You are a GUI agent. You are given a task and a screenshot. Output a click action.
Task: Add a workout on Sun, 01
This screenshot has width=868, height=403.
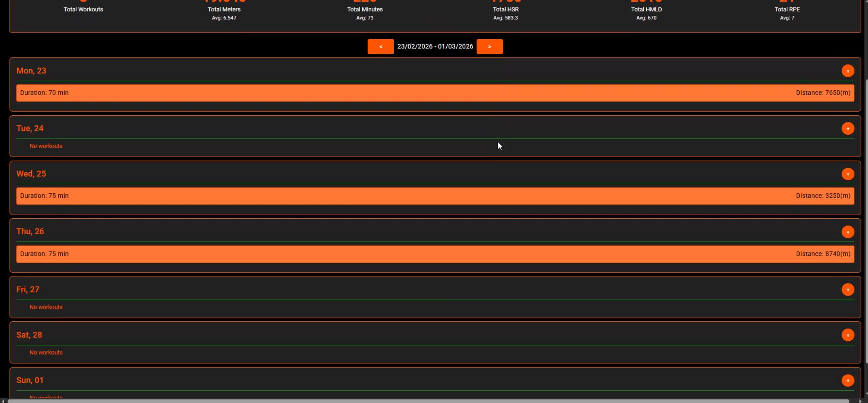click(847, 381)
